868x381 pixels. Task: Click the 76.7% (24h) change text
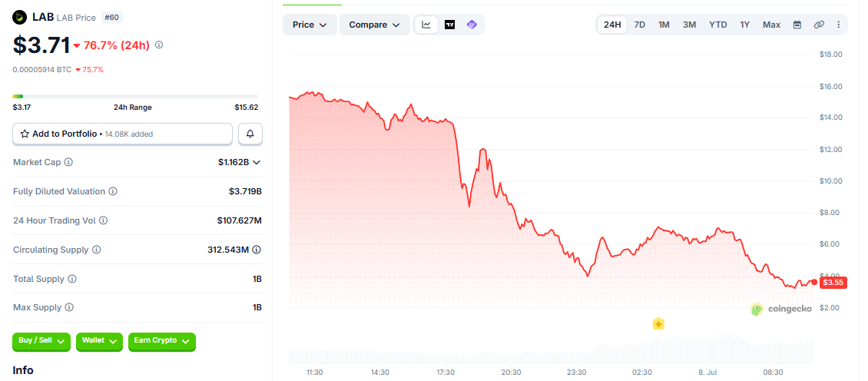tap(117, 45)
